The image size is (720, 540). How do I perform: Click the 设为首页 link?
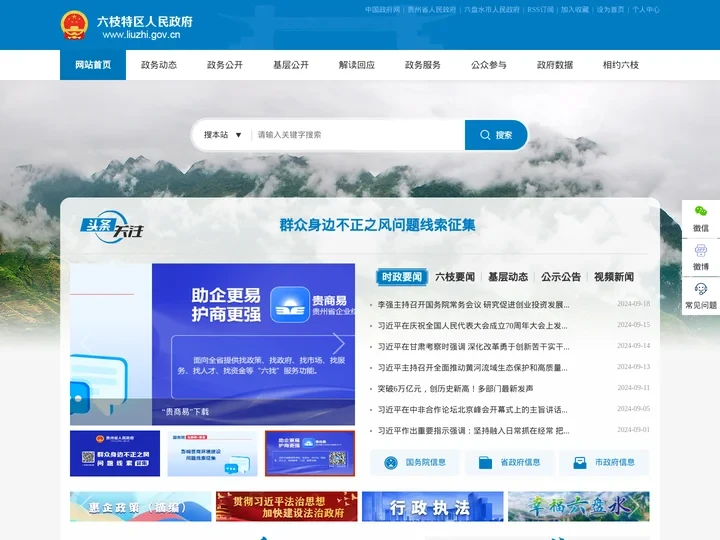(611, 9)
